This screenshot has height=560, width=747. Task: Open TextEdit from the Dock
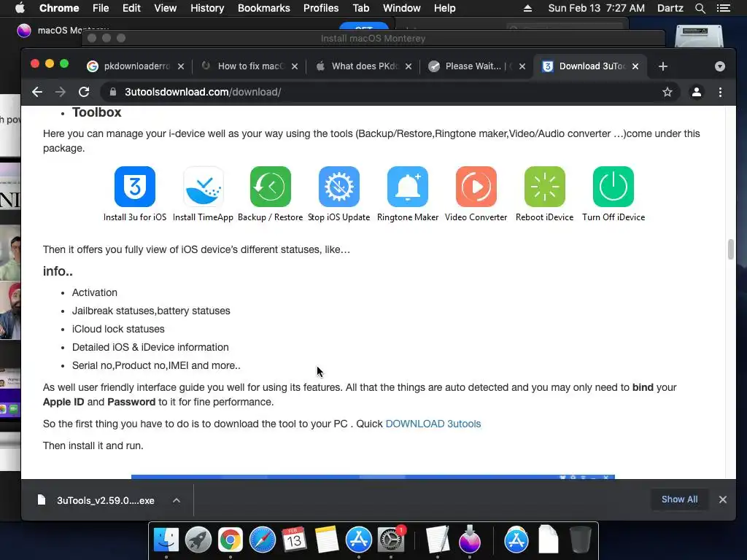[438, 540]
